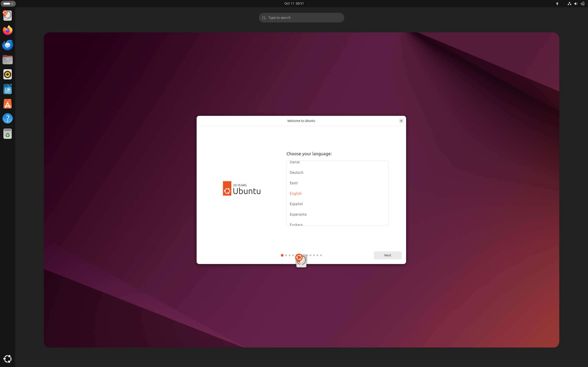Launch LibreOffice Writer
Image resolution: width=588 pixels, height=367 pixels.
[x=8, y=89]
